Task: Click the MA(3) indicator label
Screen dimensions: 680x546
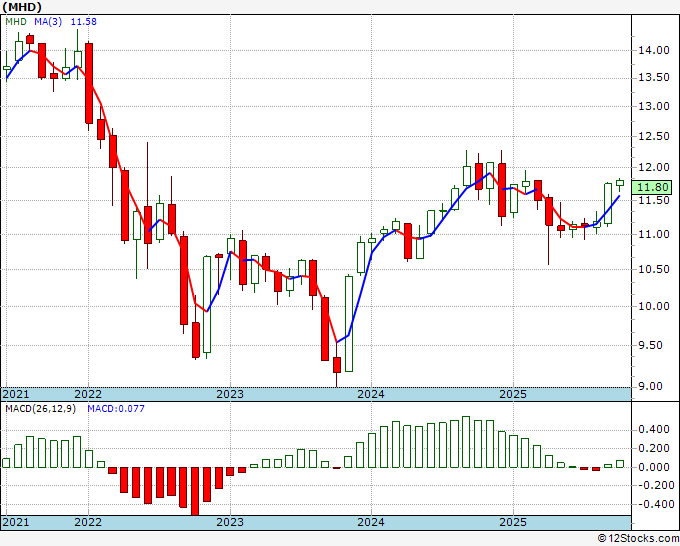Action: (x=48, y=22)
